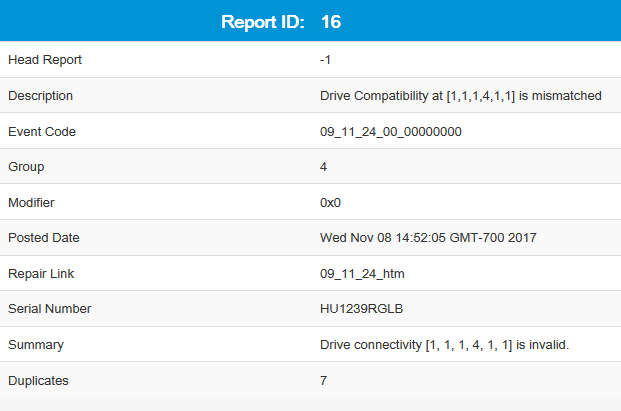Click the Modifier value 0x0
Viewport: 621px width, 411px height.
pyautogui.click(x=331, y=203)
